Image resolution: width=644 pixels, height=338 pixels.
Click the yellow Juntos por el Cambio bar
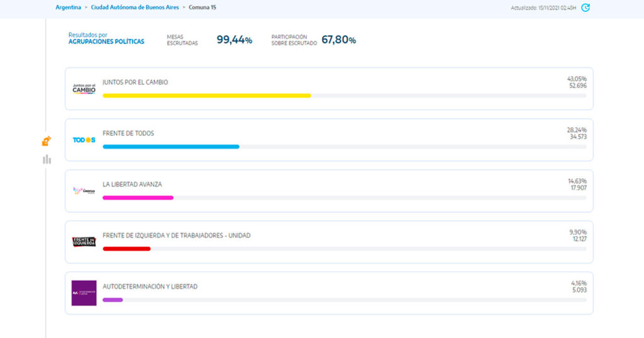point(206,95)
